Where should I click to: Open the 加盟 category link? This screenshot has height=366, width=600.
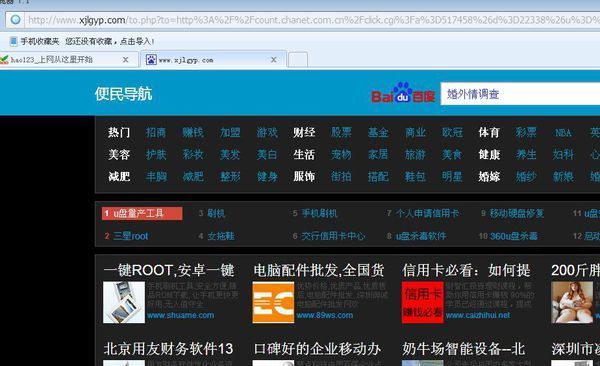click(x=230, y=132)
